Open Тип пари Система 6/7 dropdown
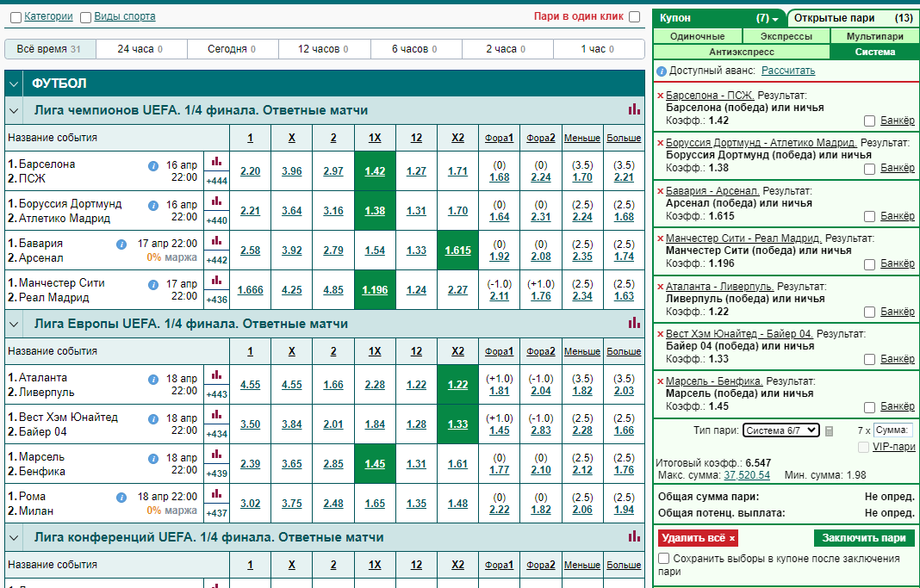This screenshot has height=588, width=920. [x=780, y=430]
